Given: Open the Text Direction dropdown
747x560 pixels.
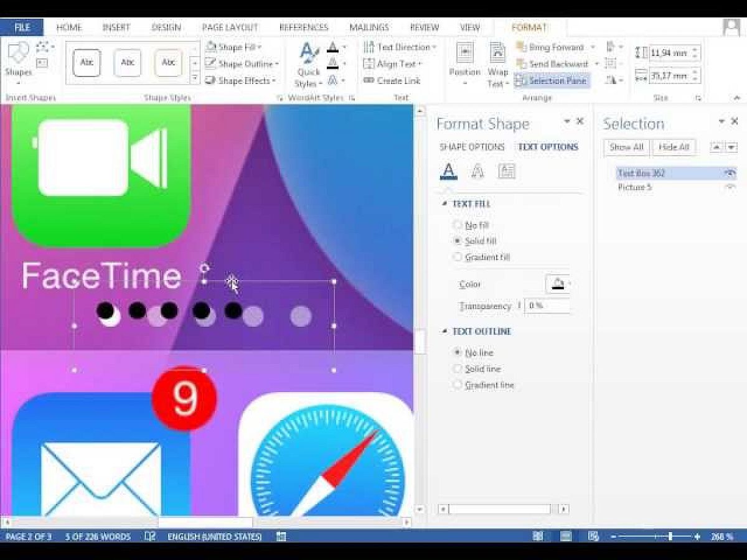Looking at the screenshot, I should pyautogui.click(x=434, y=47).
